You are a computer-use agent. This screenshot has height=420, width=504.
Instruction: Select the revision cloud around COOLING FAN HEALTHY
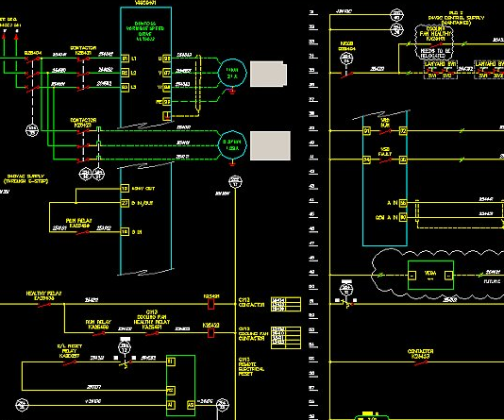pyautogui.click(x=434, y=42)
